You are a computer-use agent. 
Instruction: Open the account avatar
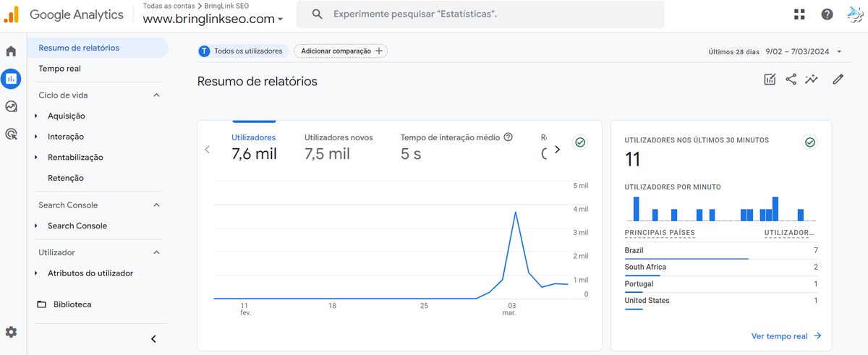click(x=854, y=14)
